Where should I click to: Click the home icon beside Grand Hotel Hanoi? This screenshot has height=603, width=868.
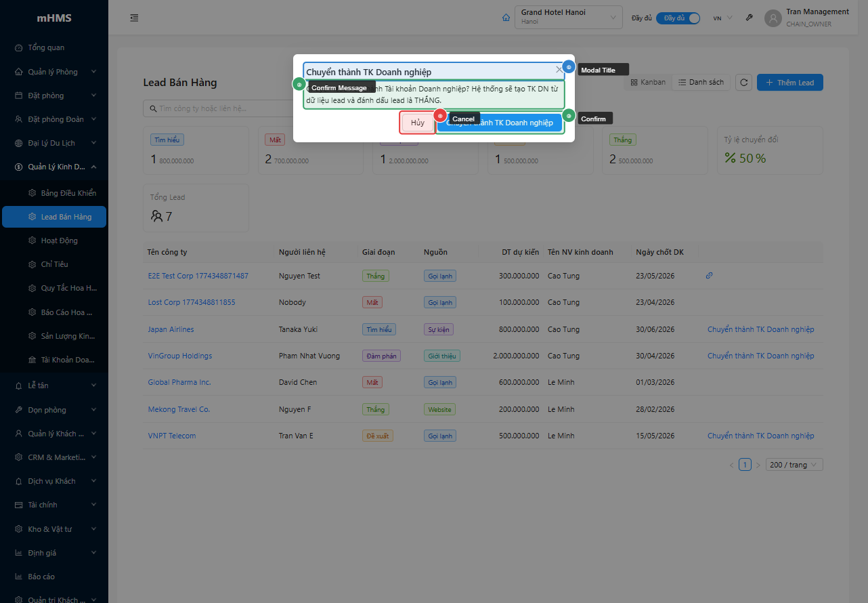click(506, 18)
